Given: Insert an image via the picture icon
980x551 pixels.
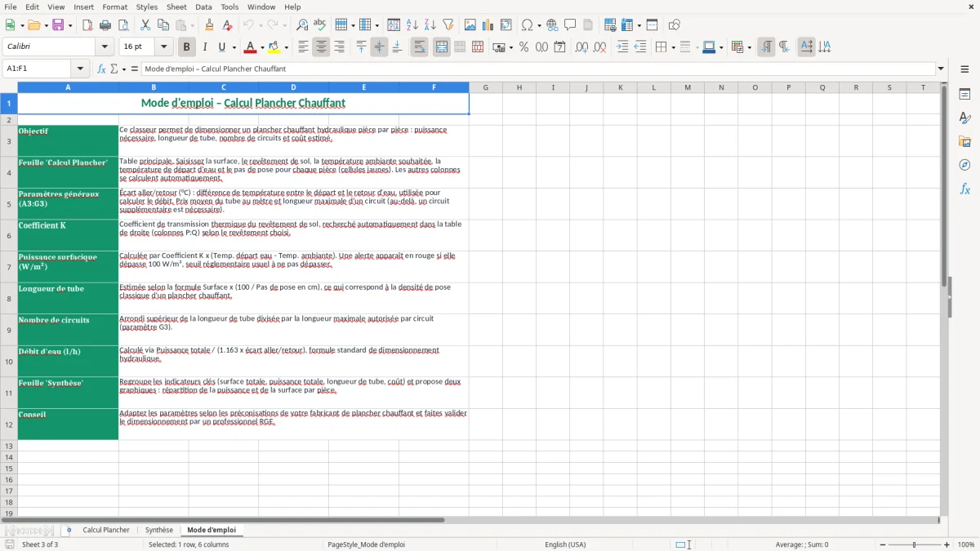Looking at the screenshot, I should click(x=470, y=25).
